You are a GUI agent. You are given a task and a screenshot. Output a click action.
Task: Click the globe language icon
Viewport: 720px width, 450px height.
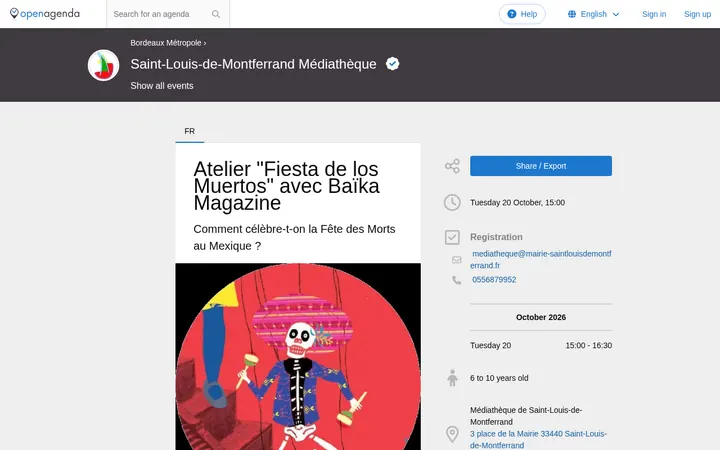click(572, 14)
